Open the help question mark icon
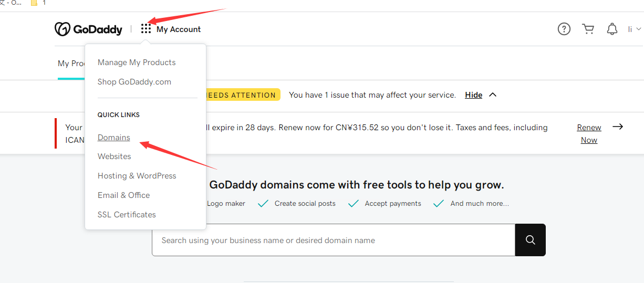This screenshot has width=644, height=283. 564,29
